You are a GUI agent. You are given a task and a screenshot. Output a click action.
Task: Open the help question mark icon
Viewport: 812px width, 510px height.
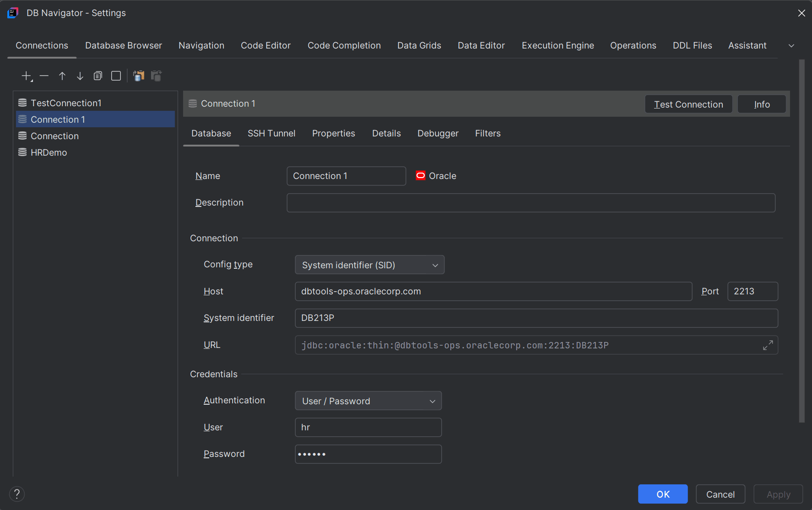pyautogui.click(x=17, y=494)
